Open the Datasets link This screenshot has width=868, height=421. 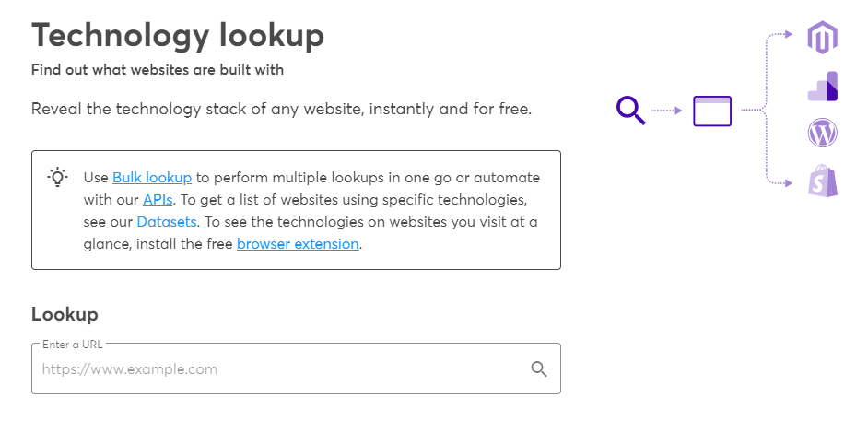click(x=166, y=221)
